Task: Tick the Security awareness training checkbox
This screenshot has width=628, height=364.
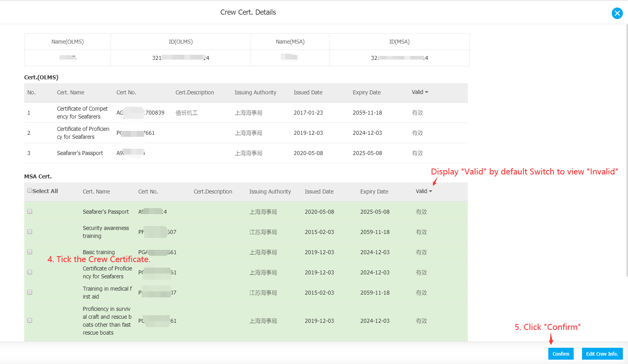Action: click(x=30, y=232)
